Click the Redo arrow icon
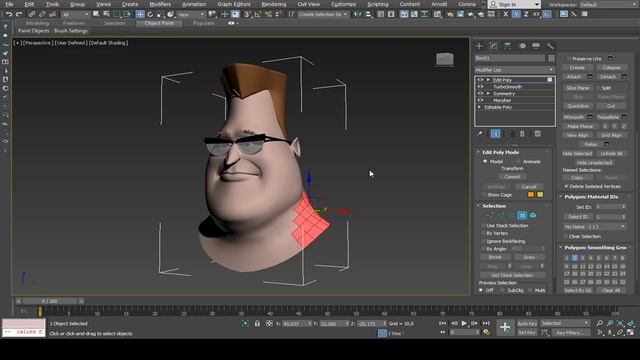 coord(19,14)
